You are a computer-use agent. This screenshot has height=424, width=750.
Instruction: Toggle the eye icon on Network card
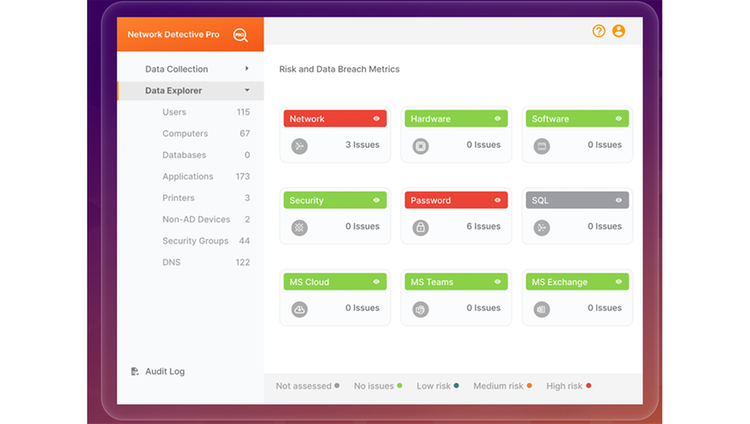click(376, 119)
